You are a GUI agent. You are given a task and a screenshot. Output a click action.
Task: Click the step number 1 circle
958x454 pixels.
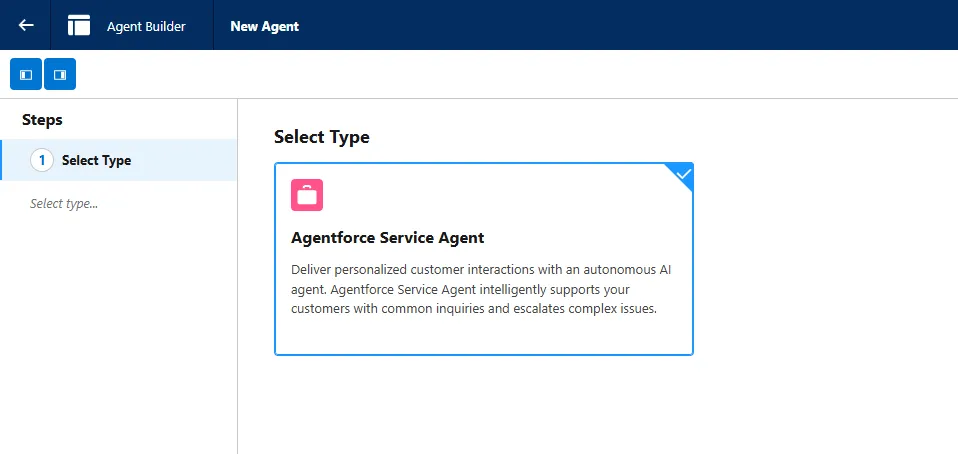42,161
